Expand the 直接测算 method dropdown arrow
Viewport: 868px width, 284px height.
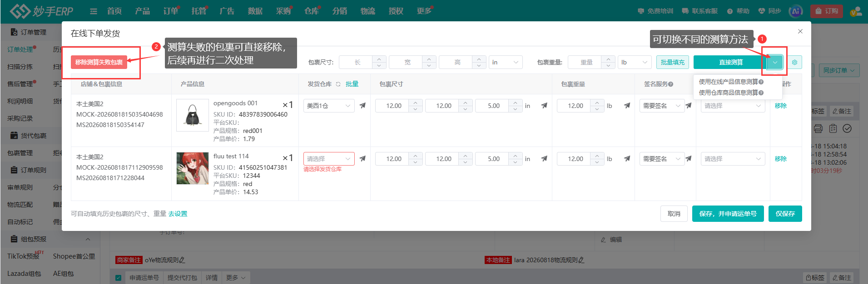(x=775, y=62)
